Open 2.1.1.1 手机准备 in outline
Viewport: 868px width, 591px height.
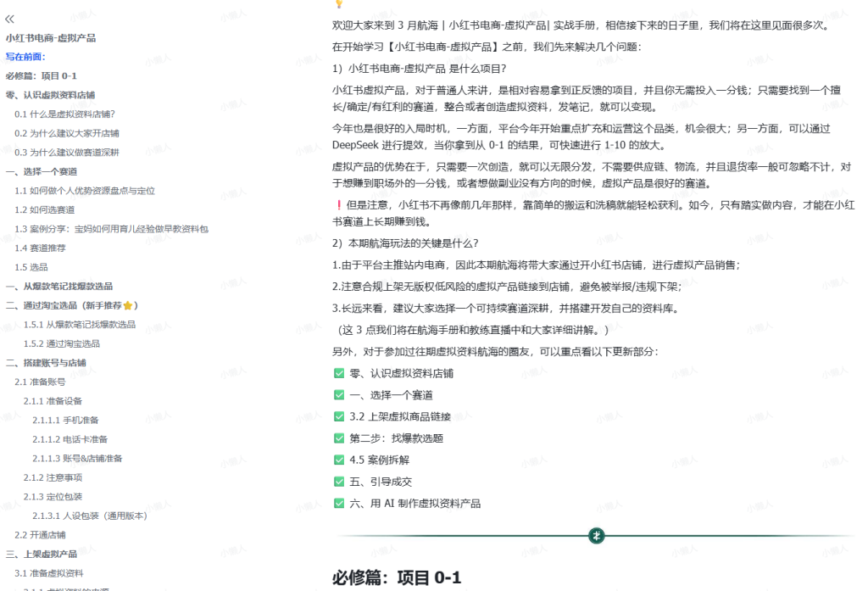[x=65, y=420]
